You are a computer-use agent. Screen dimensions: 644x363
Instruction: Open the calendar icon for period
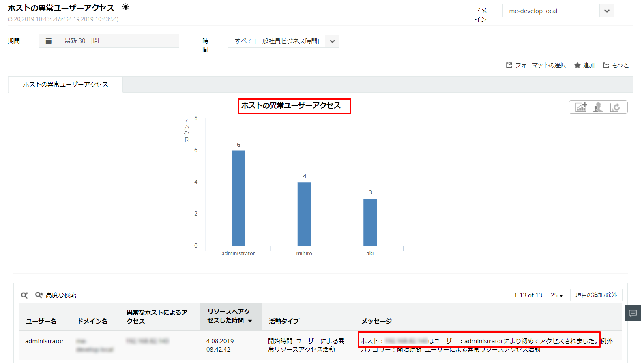[x=49, y=41]
